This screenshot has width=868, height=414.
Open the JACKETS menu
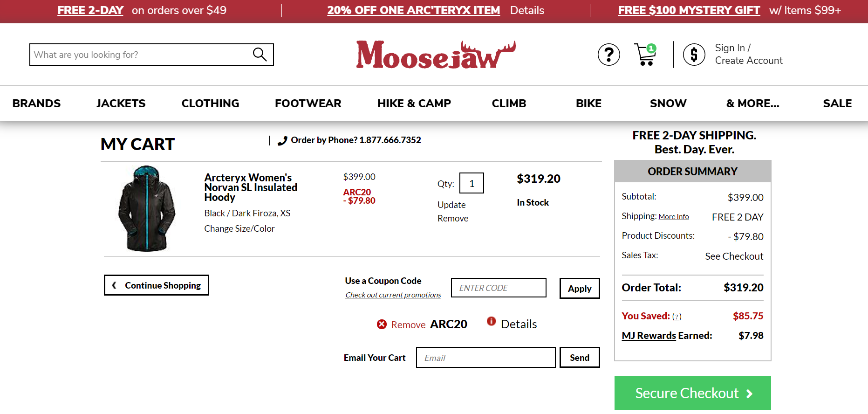tap(121, 103)
